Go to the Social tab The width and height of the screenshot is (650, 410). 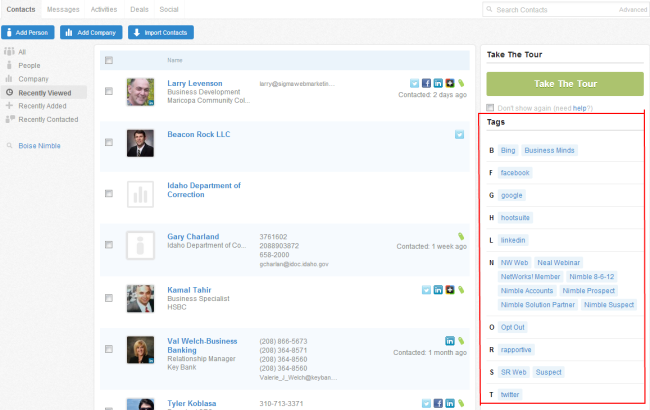[169, 9]
